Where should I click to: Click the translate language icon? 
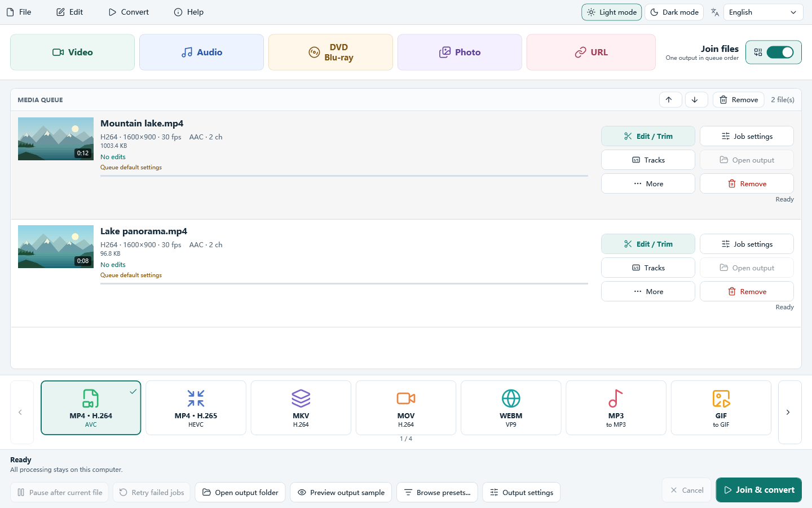point(715,12)
